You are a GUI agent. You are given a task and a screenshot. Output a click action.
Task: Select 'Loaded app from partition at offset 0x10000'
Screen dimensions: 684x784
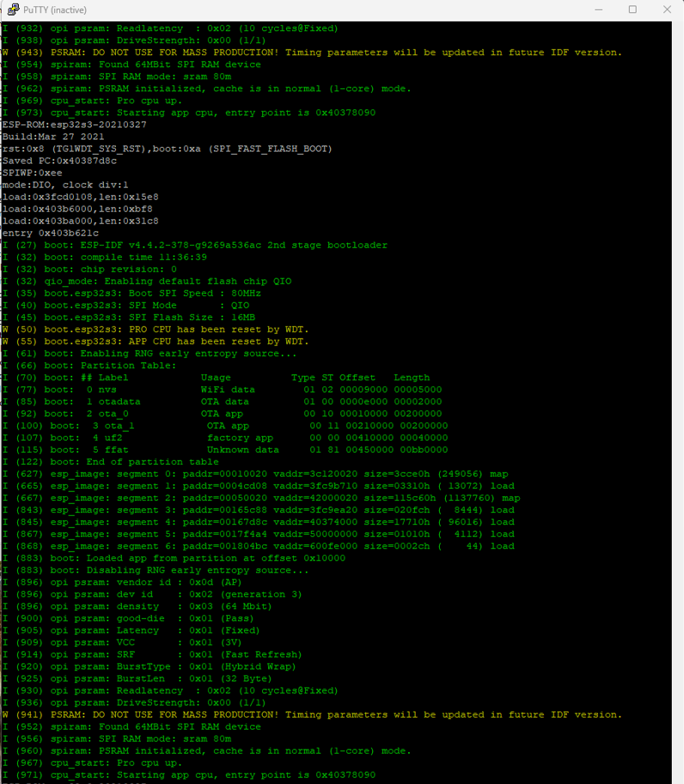pos(216,558)
